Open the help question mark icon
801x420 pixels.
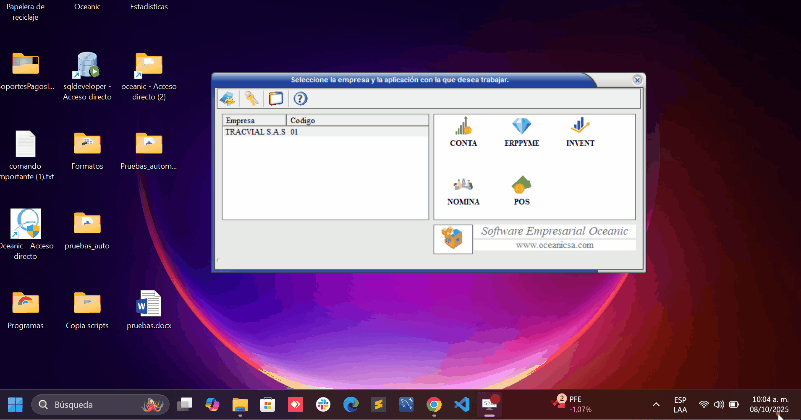299,98
